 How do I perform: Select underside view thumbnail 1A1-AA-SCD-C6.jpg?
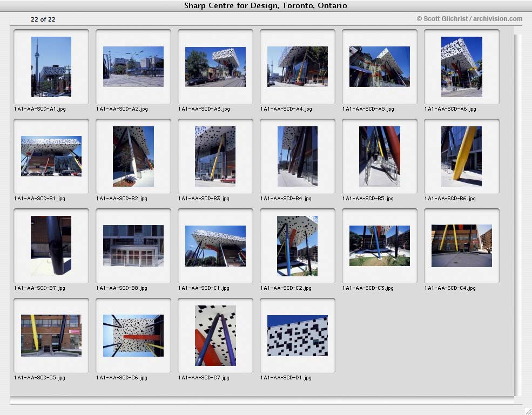click(x=133, y=335)
